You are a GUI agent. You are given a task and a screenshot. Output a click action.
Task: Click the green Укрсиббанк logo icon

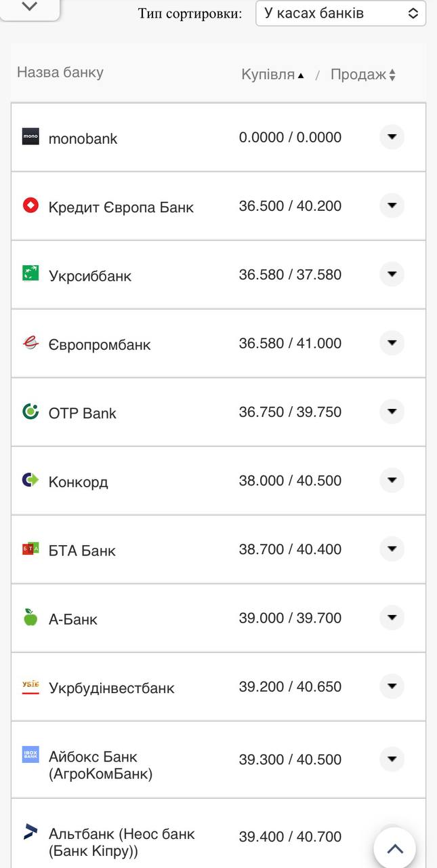pos(30,275)
